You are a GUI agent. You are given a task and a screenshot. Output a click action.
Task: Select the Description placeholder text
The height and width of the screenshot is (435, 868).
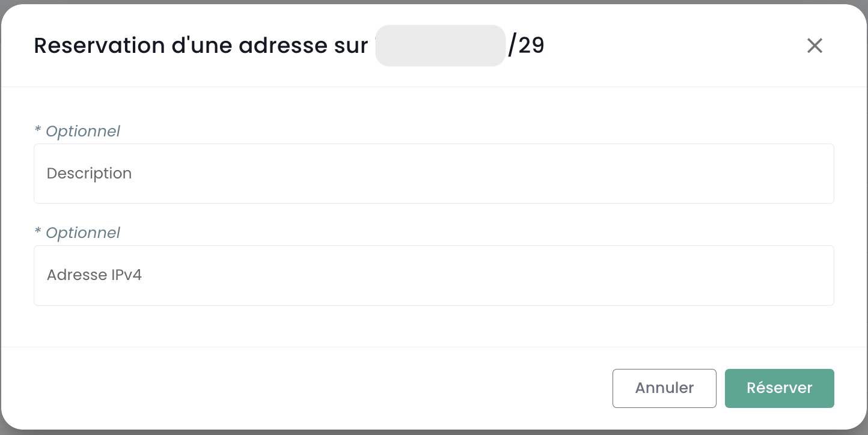pos(89,174)
